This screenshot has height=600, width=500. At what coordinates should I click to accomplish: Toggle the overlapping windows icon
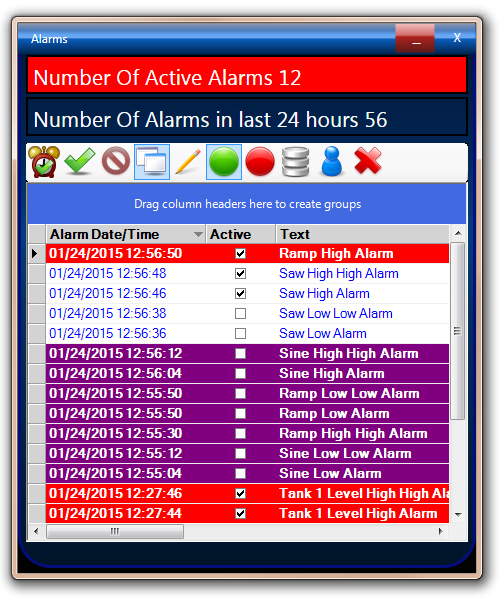(x=152, y=162)
